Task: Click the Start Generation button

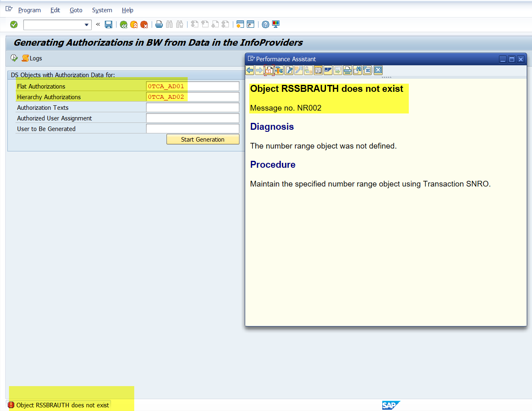Action: [203, 139]
